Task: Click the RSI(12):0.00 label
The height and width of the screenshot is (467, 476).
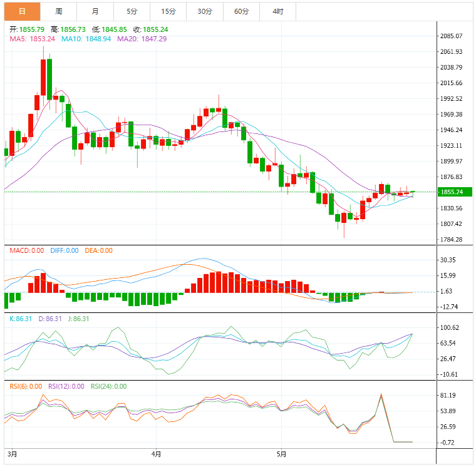Action: point(66,387)
